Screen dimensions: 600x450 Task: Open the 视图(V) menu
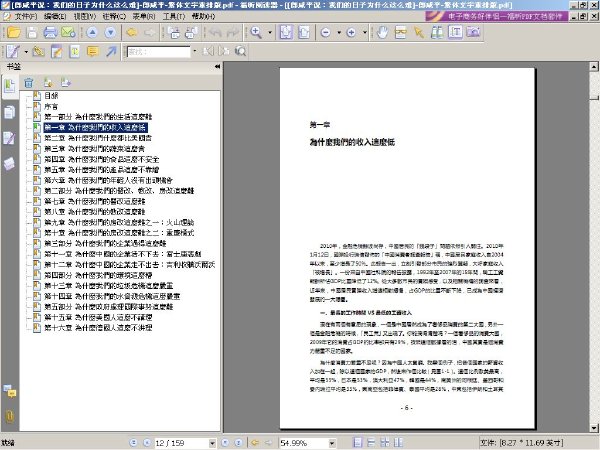pos(85,16)
